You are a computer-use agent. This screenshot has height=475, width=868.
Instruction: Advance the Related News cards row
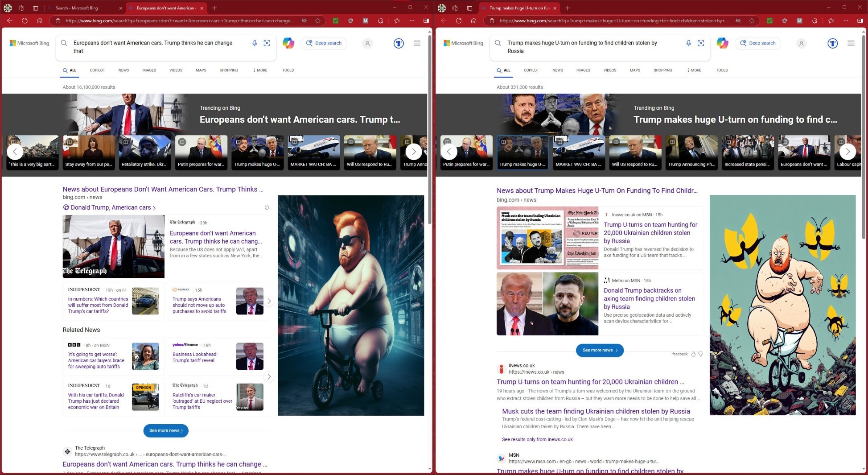tap(269, 377)
